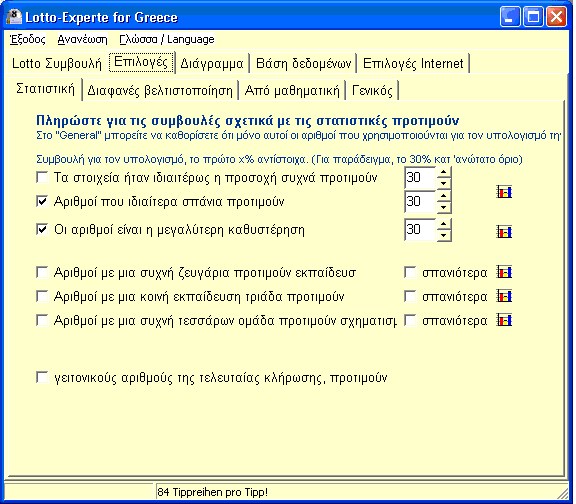Click the heading 'Πληρώστε για τις συμβουλές'
Image resolution: width=576 pixels, height=504 pixels.
pyautogui.click(x=249, y=120)
